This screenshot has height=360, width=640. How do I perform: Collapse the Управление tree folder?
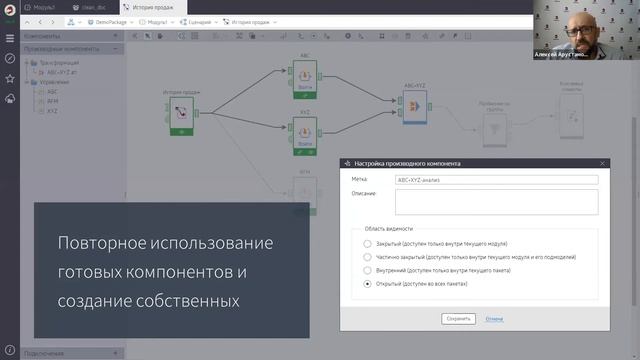coord(27,82)
